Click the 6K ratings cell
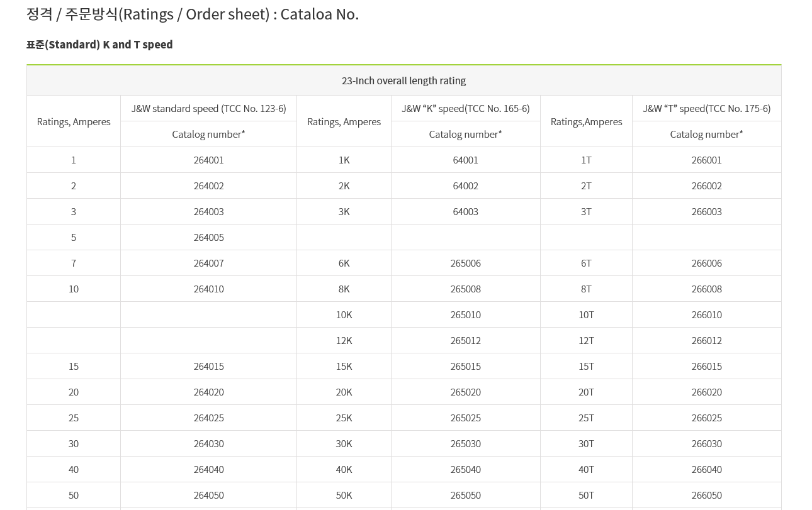The height and width of the screenshot is (510, 812). click(344, 263)
